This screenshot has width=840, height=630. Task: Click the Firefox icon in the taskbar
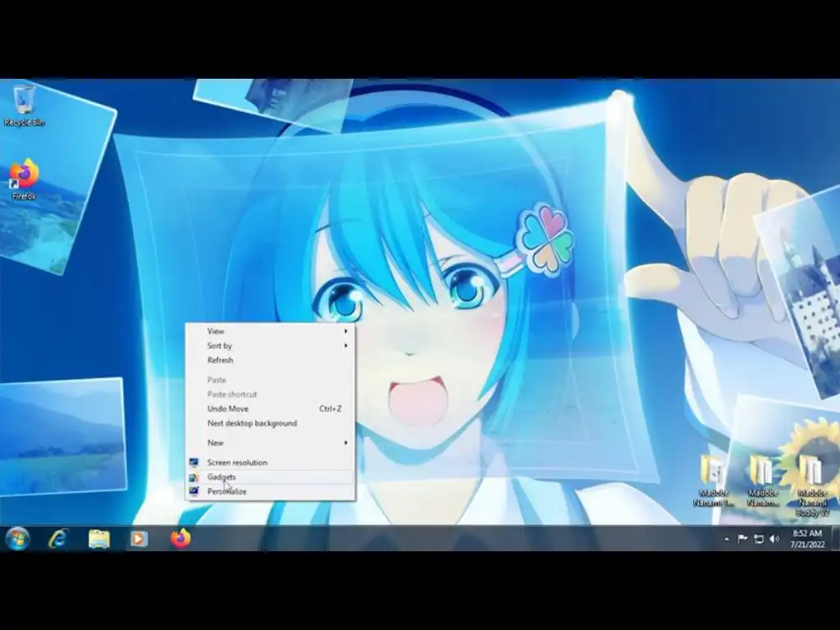coord(180,538)
